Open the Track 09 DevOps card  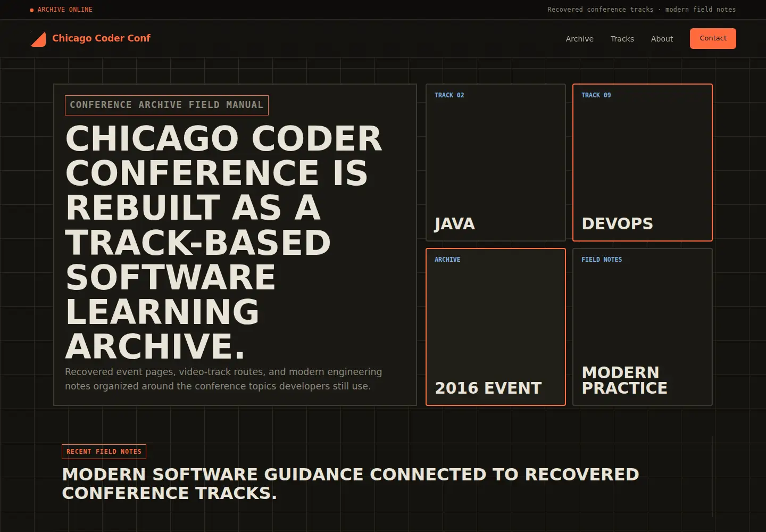(x=642, y=162)
